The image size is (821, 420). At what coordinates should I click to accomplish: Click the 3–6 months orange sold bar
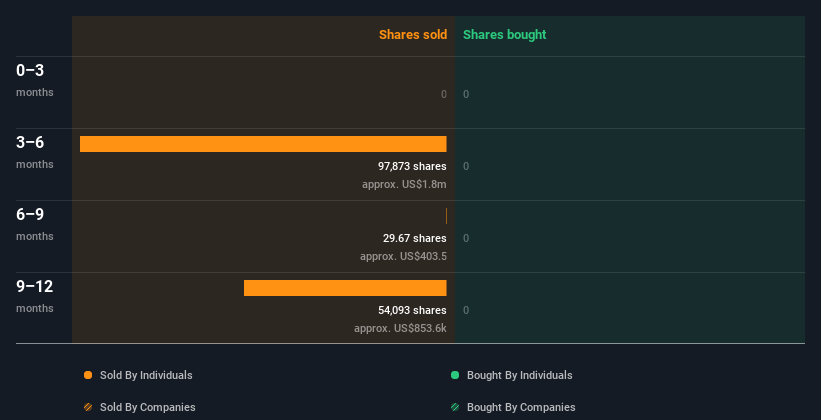tap(263, 144)
